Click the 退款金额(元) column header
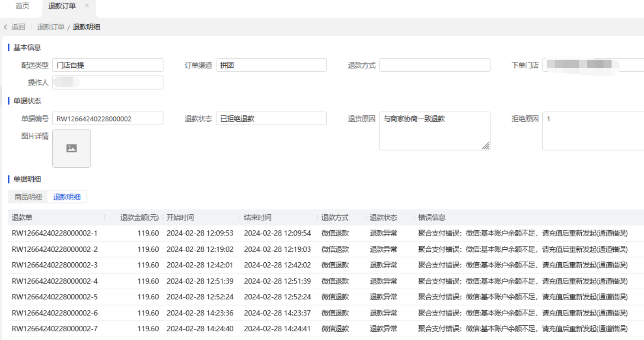644x340 pixels. [x=139, y=218]
